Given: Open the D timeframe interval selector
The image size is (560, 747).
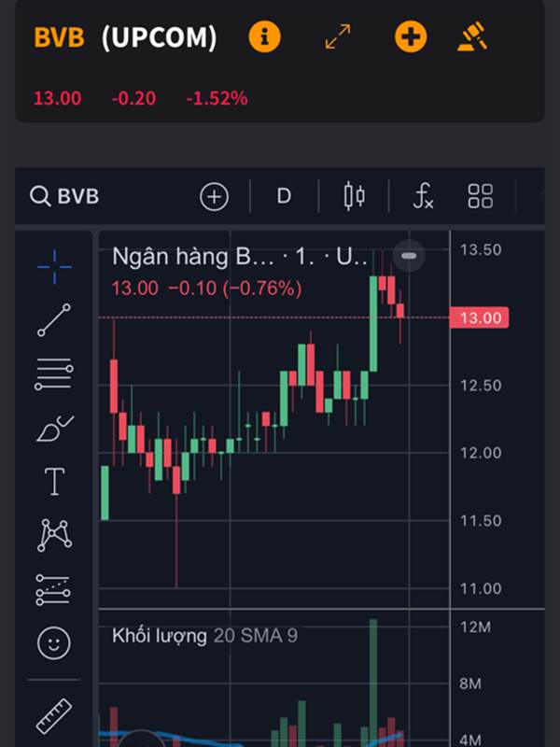Looking at the screenshot, I should pos(284,196).
